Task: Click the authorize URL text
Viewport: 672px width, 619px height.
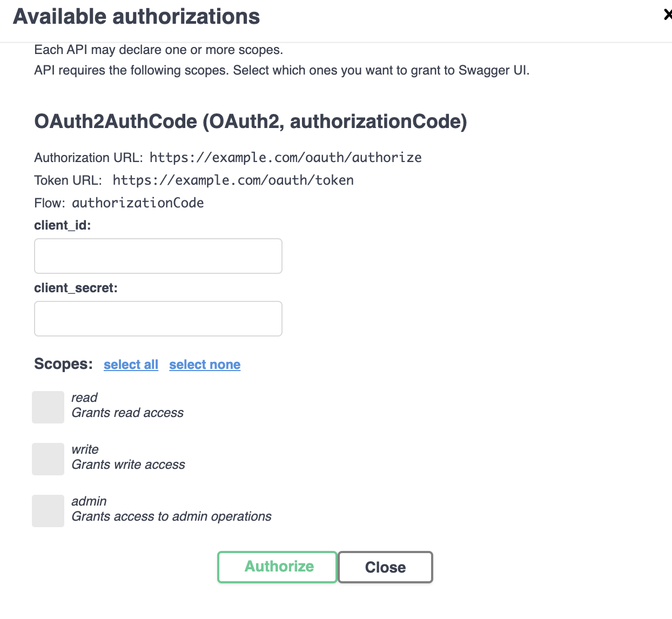Action: click(286, 158)
